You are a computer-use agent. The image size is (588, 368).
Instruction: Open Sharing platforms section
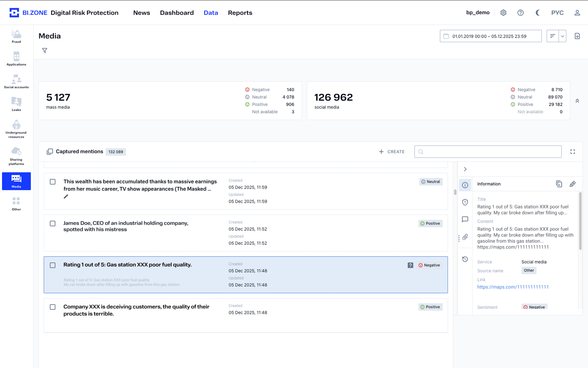(16, 156)
